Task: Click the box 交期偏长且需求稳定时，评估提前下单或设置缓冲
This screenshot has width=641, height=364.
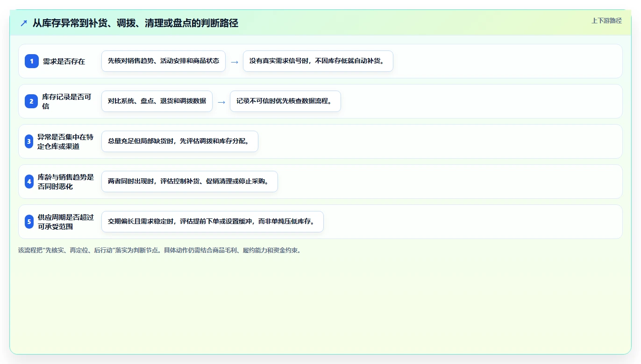Action: pos(213,222)
